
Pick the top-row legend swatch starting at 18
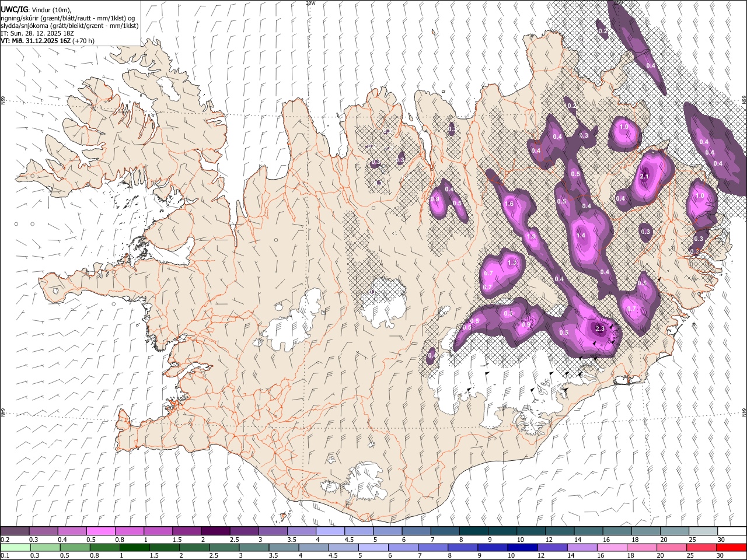(646, 531)
